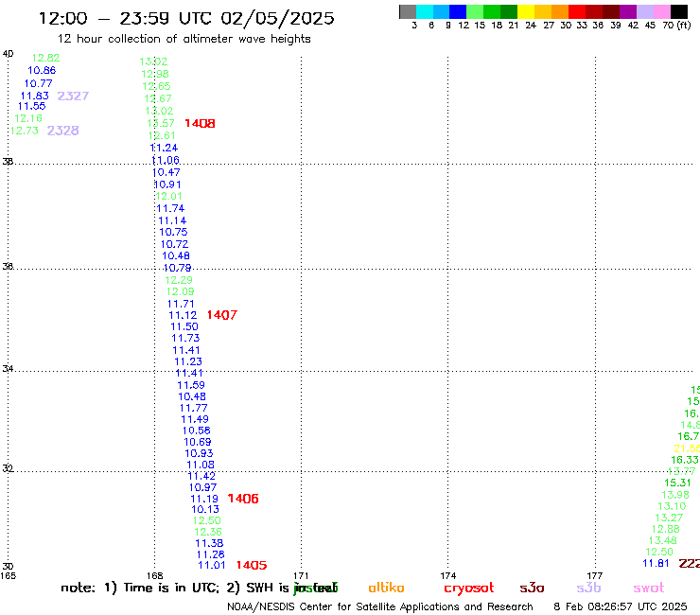Click subtitle '12 hour collection of altimeter wave heights'

coord(184,39)
